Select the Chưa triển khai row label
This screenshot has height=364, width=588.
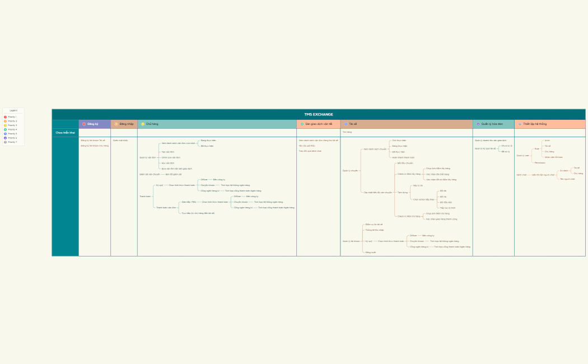point(65,133)
